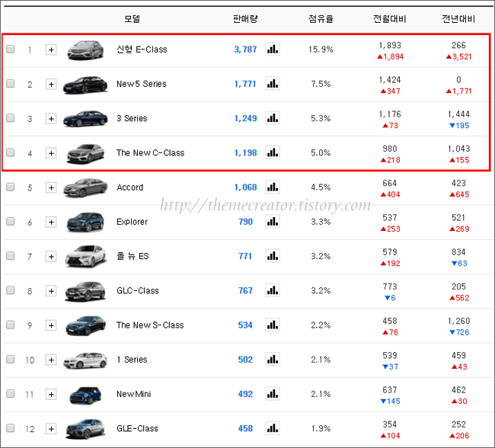The image size is (495, 448).
Task: Open the 신형 E-Class car thumbnail
Action: [x=85, y=50]
